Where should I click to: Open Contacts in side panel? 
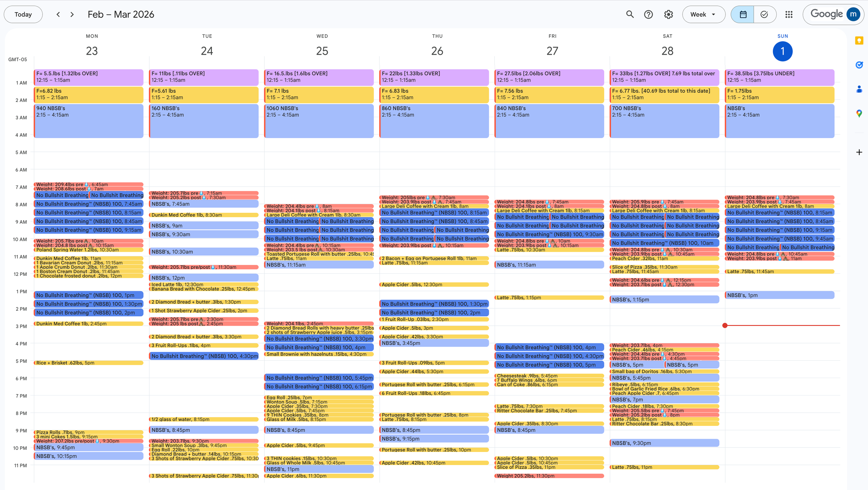pos(859,89)
